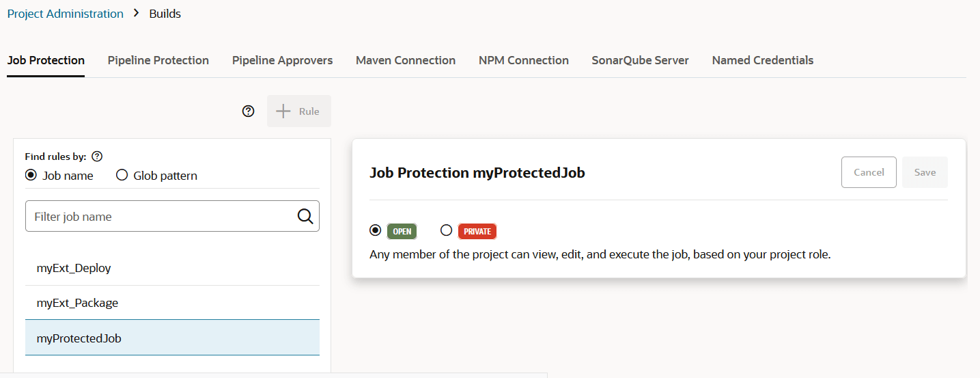Screen dimensions: 980x378
Task: Select the Job name radio button
Action: pos(31,176)
